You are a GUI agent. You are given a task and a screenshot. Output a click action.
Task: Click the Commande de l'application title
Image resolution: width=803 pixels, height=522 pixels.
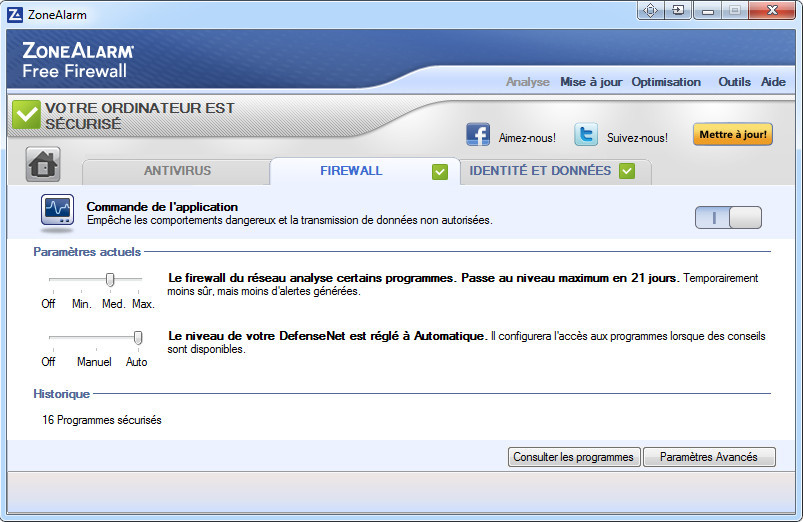pos(162,207)
